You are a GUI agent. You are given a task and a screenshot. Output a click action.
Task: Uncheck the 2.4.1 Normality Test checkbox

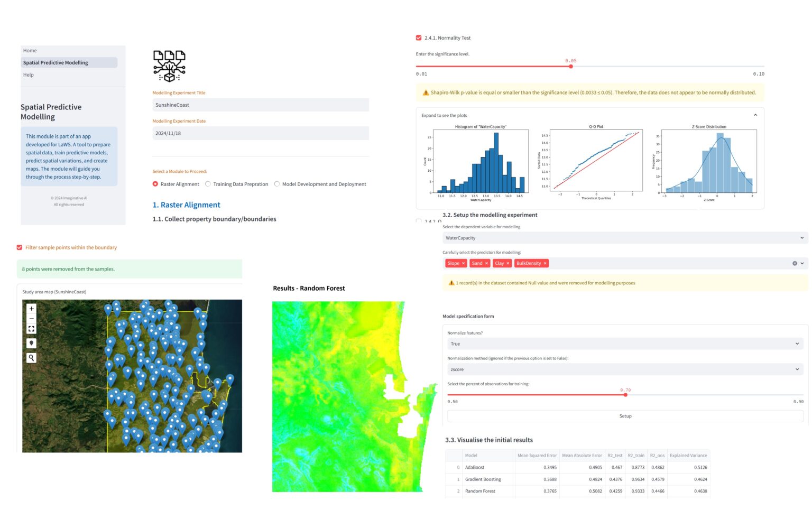[419, 38]
